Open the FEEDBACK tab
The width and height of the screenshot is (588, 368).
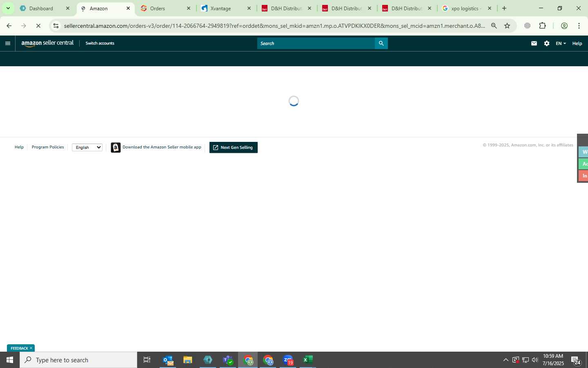pos(19,348)
